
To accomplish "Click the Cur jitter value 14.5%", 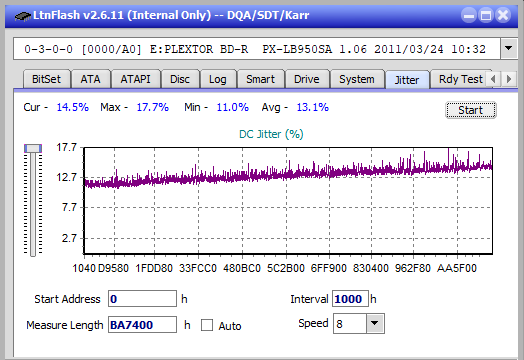I will click(x=73, y=107).
